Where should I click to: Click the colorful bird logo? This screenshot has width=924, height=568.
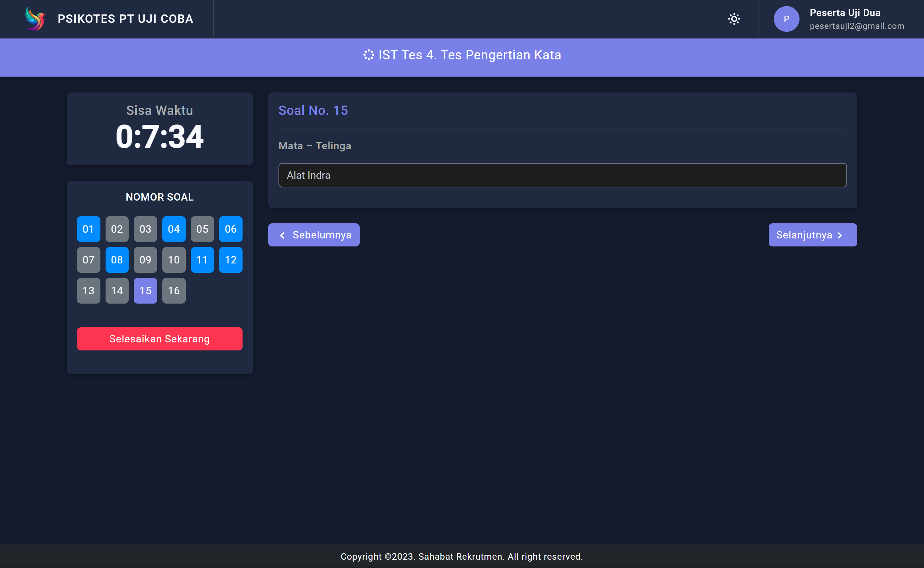coord(35,19)
